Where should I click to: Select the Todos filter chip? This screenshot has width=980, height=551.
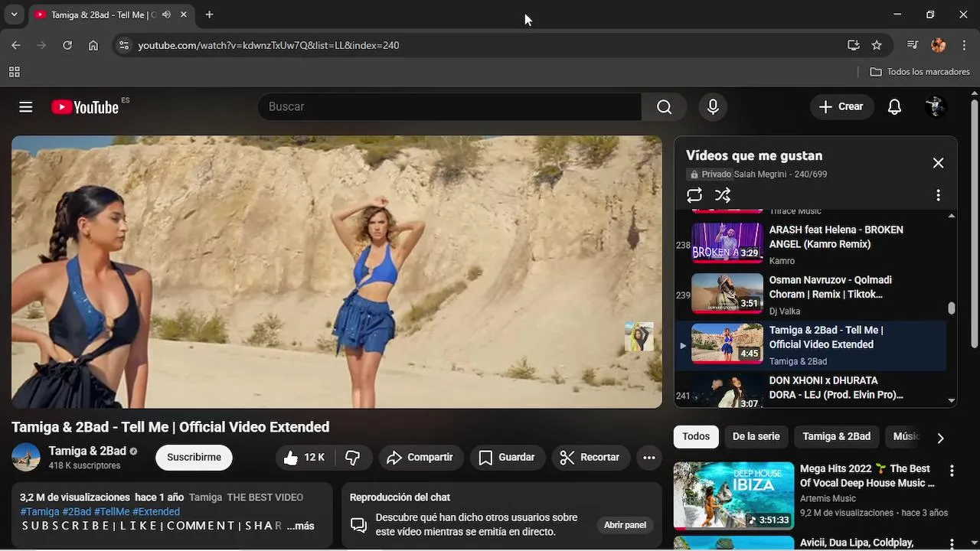(696, 436)
